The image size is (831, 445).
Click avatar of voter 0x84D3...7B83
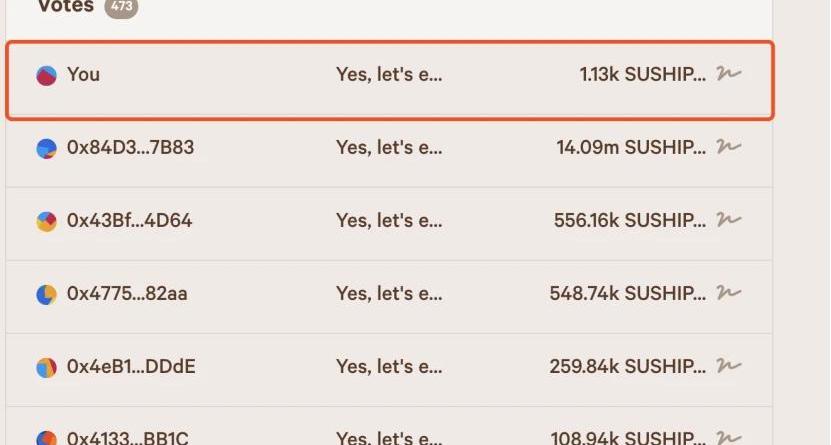46,148
